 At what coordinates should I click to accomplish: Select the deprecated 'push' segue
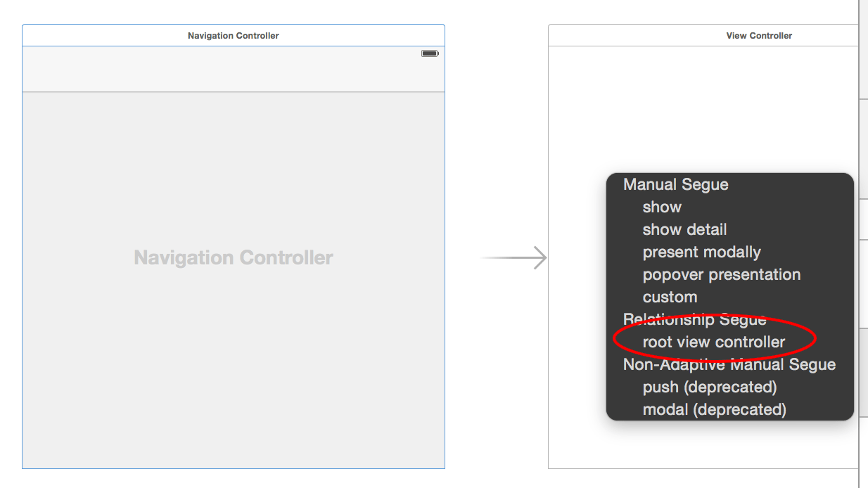(x=709, y=387)
